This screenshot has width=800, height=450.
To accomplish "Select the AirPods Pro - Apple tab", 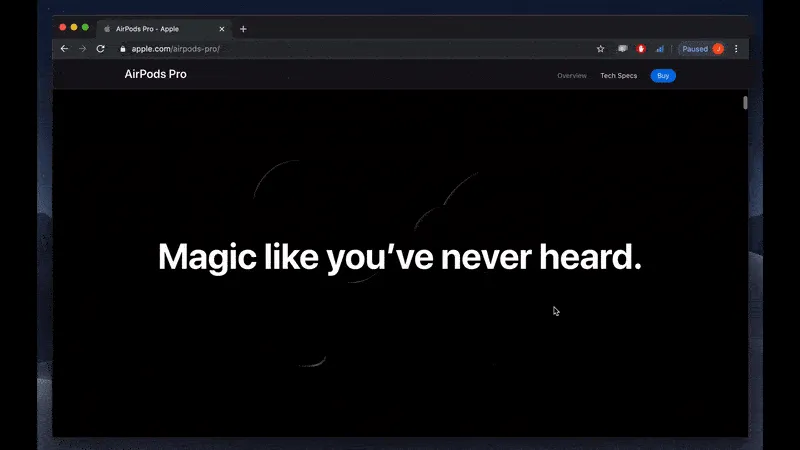I will (x=163, y=29).
